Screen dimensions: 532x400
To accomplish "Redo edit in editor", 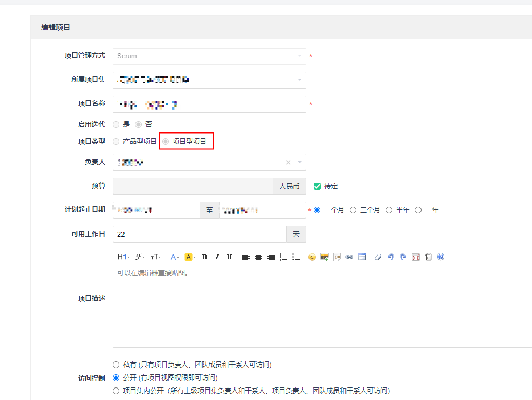I will tap(403, 257).
